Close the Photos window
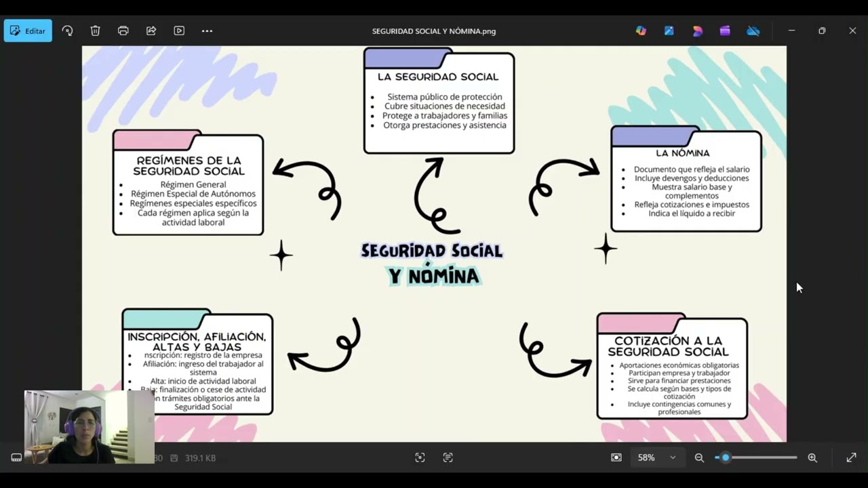The width and height of the screenshot is (868, 488). (852, 30)
